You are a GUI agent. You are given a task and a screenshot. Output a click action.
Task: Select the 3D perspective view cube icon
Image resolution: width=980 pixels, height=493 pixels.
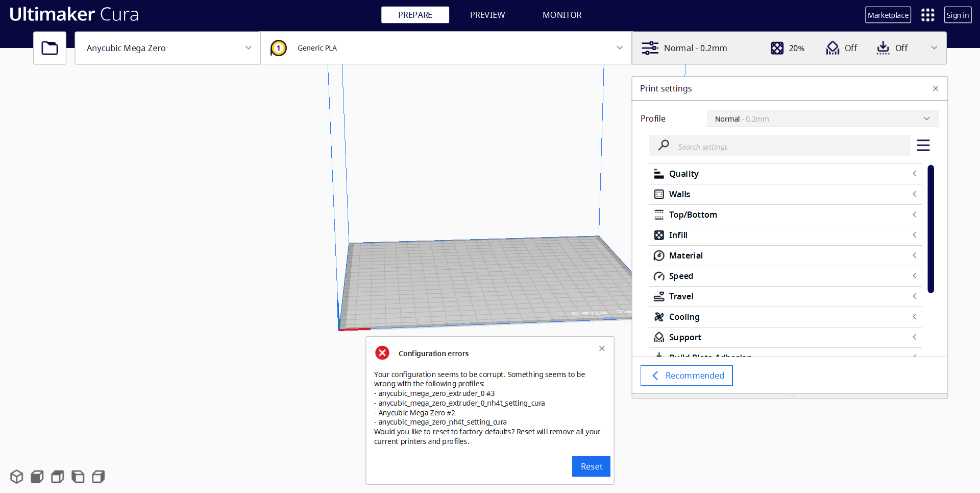pos(17,477)
